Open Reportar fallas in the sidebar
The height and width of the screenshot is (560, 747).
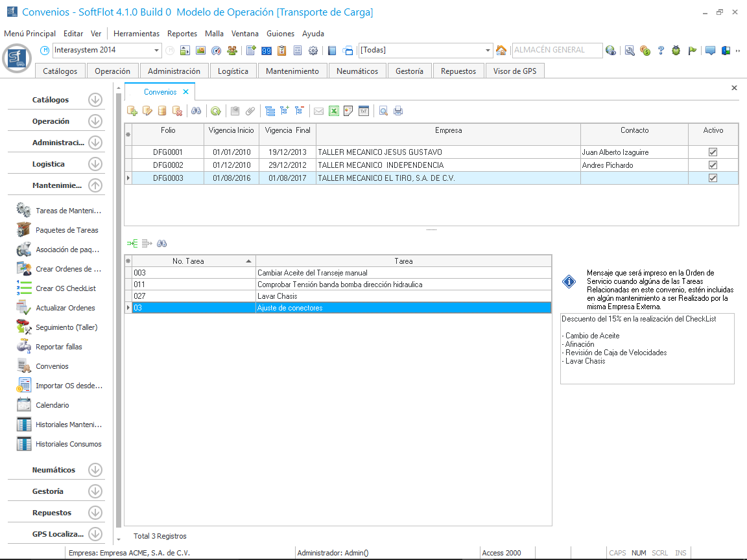[58, 347]
